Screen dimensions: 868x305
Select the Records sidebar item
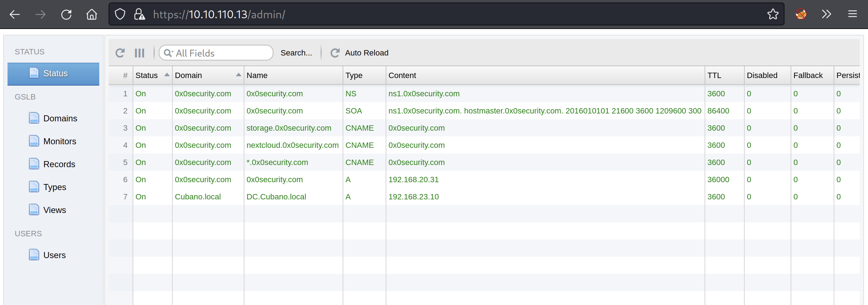tap(59, 164)
